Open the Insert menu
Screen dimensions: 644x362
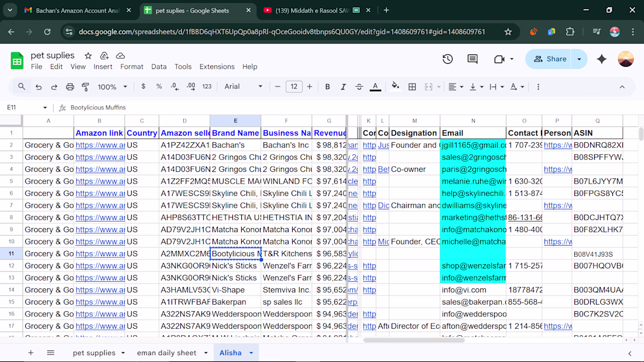[102, 67]
